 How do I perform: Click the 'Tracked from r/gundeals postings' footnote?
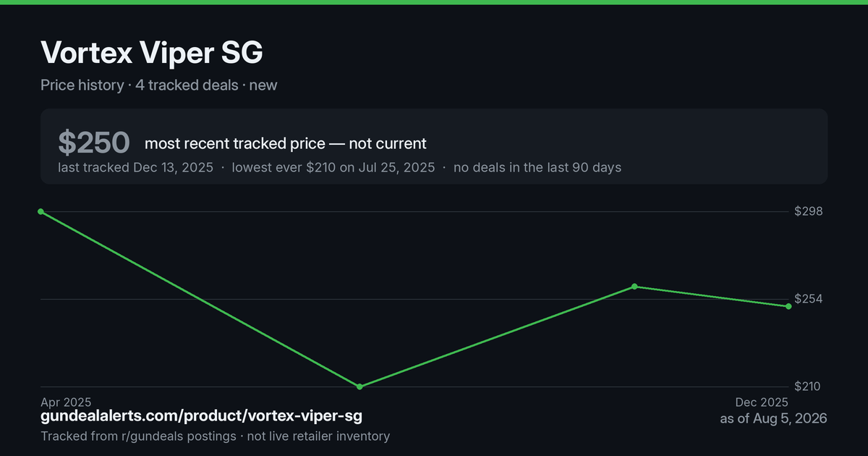(x=138, y=436)
